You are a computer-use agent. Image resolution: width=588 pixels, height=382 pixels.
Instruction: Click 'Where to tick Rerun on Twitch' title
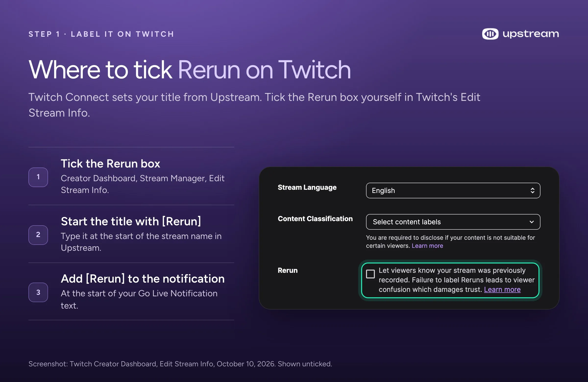coord(190,70)
